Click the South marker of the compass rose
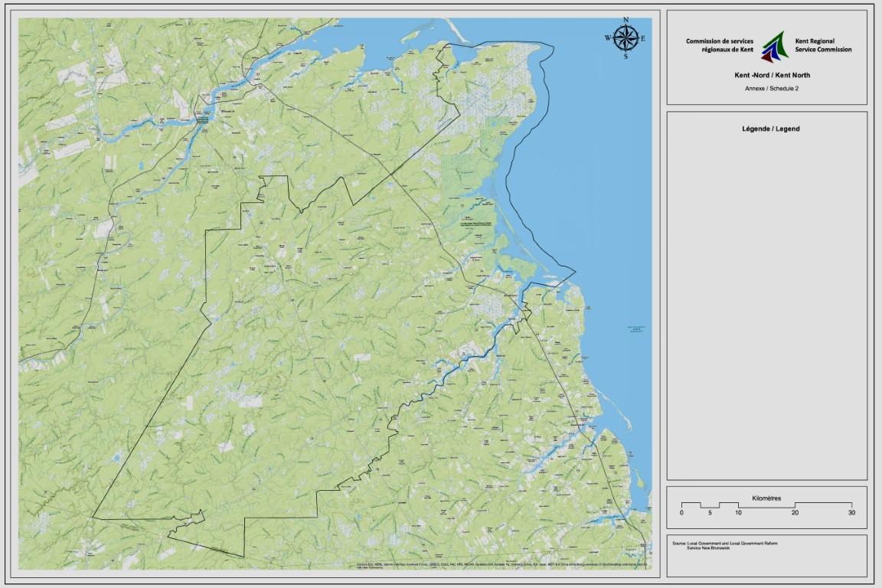 click(626, 55)
